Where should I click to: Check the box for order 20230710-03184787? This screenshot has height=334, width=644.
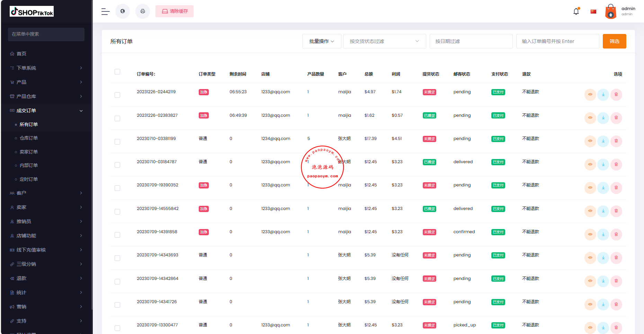[x=117, y=165]
